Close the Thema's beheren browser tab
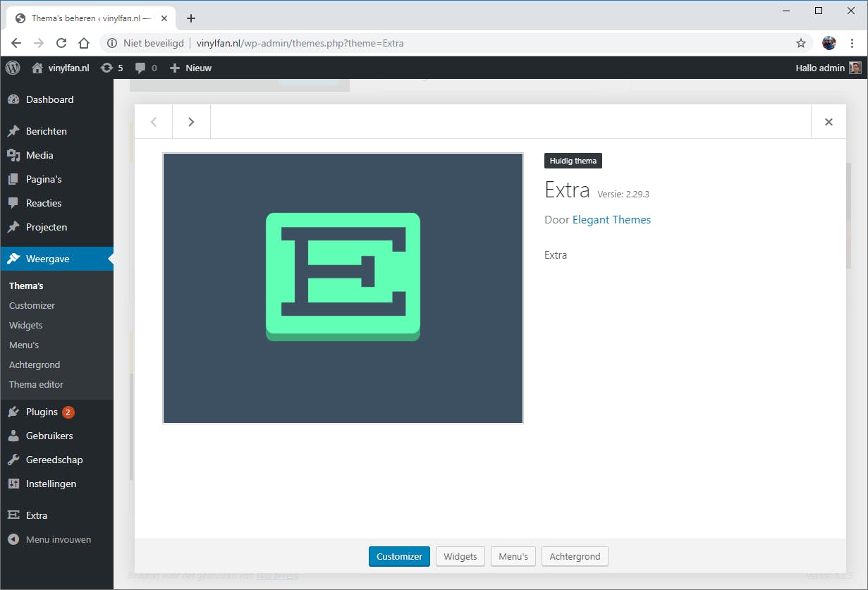Image resolution: width=868 pixels, height=590 pixels. (164, 18)
